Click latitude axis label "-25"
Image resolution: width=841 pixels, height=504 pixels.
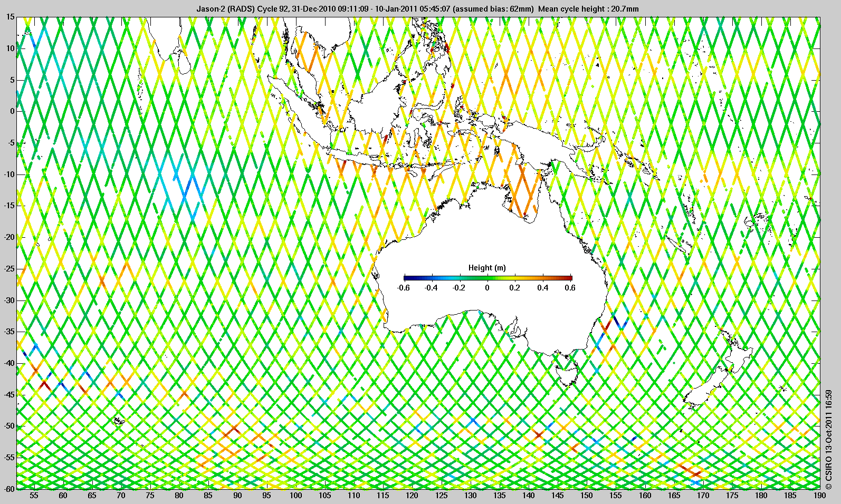coord(9,269)
